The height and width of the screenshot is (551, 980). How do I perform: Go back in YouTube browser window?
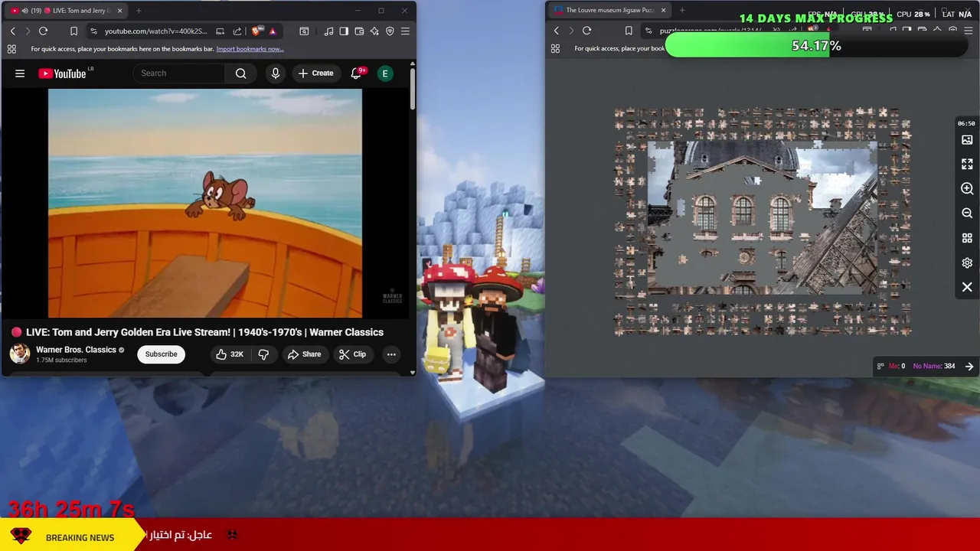[12, 31]
